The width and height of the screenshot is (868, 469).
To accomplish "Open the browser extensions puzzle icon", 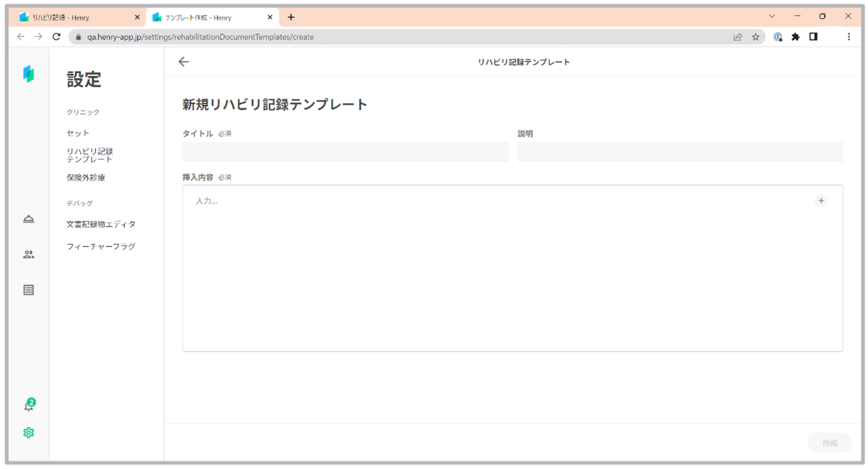I will 796,37.
